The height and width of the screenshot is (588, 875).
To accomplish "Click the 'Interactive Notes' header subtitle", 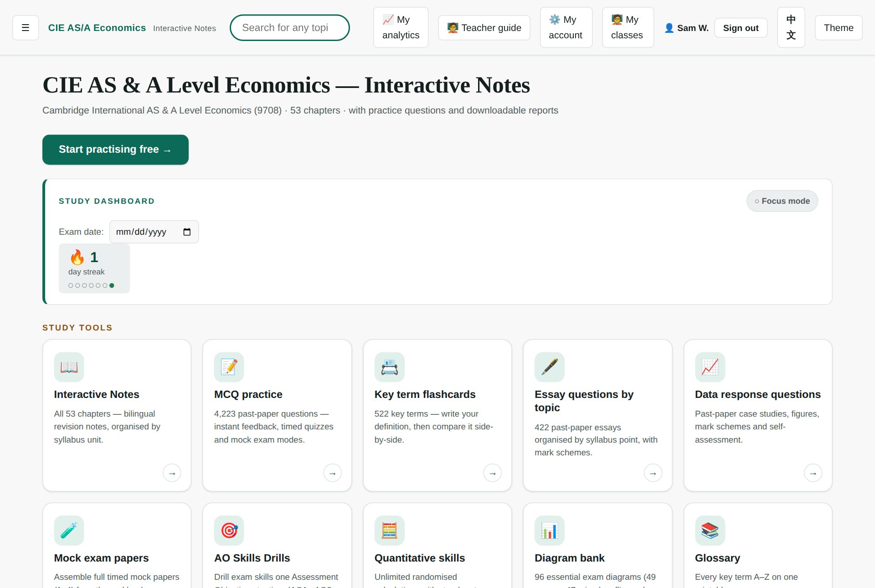I will tap(185, 28).
